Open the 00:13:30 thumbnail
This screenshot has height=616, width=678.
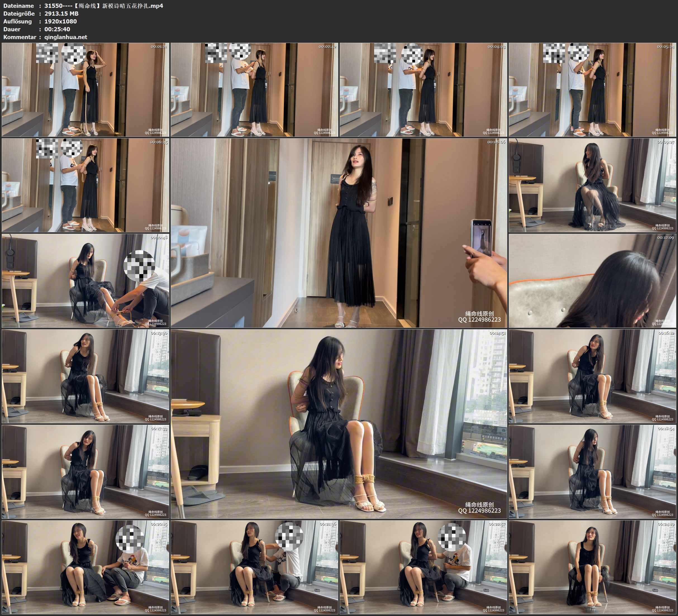coord(85,376)
